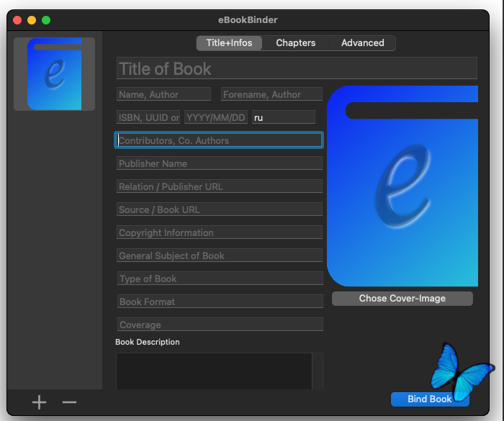Focus the Forename, Author field

pos(271,94)
